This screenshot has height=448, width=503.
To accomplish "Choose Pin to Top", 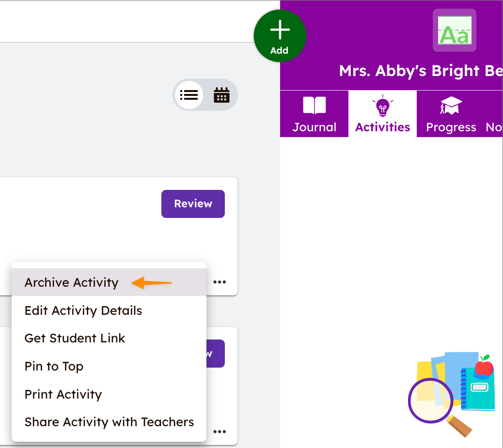I will coord(54,367).
